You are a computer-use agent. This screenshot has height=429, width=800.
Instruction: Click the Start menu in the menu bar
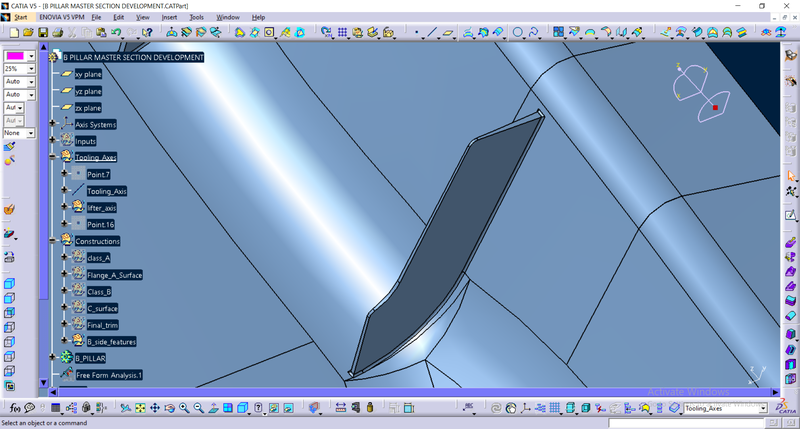pos(20,17)
